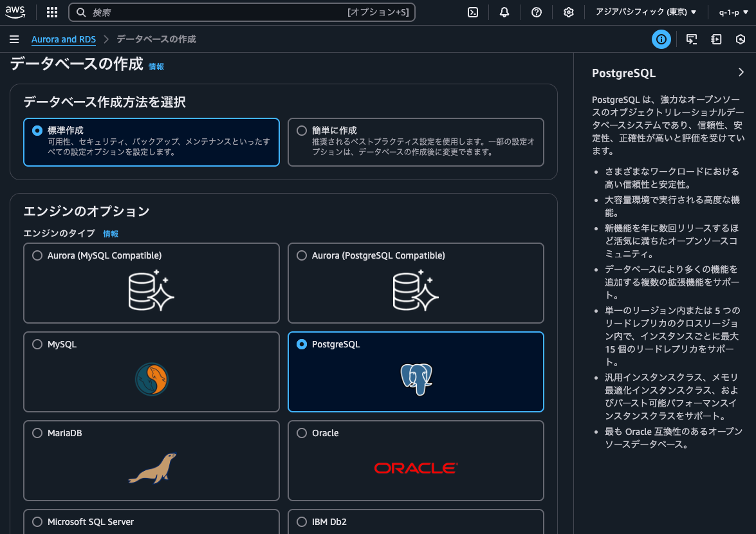The image size is (756, 534).
Task: Open the panel icon with a left arrow
Action: tap(717, 39)
